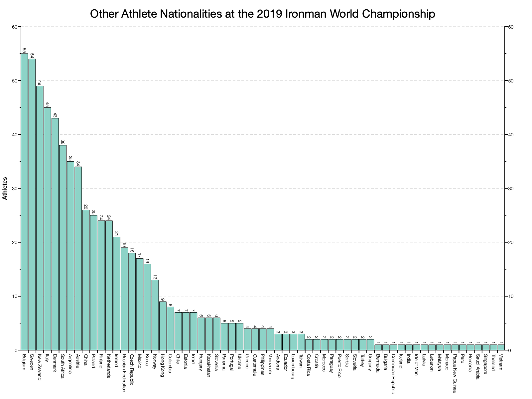Click the 50 tick on left axis

point(15,81)
